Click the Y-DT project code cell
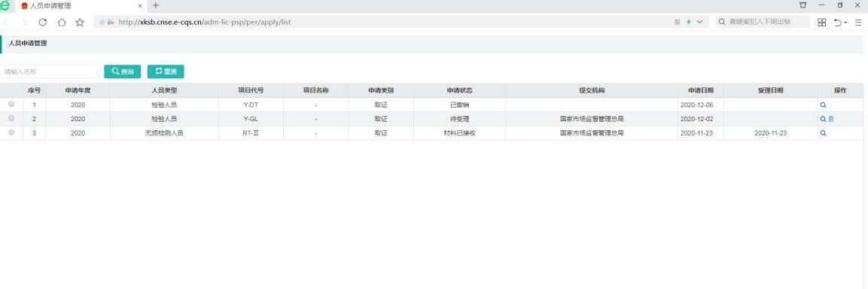 pos(251,105)
